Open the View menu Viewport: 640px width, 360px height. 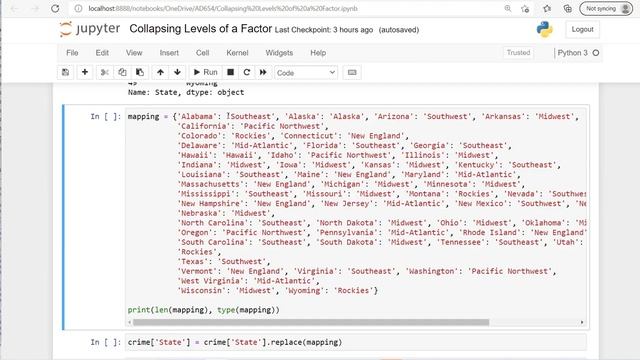point(134,53)
